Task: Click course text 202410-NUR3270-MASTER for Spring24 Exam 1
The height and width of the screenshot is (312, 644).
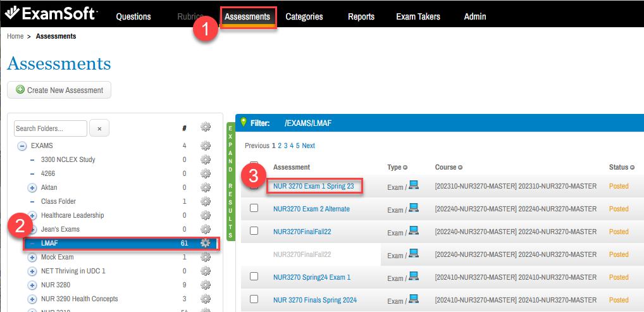Action: 516,277
